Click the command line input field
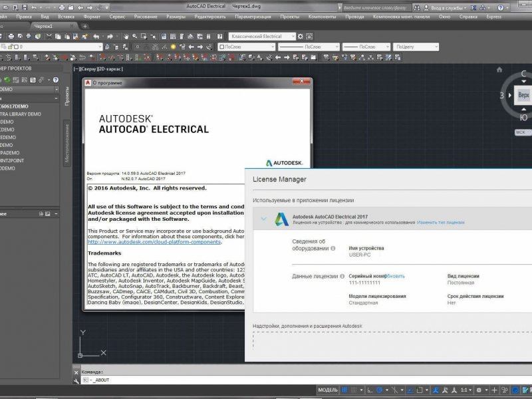This screenshot has width=532, height=399. point(307,380)
